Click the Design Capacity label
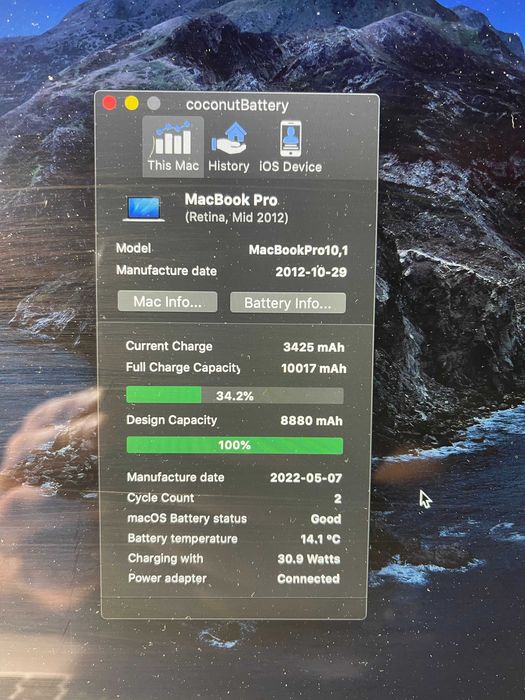The image size is (525, 700). pos(172,420)
